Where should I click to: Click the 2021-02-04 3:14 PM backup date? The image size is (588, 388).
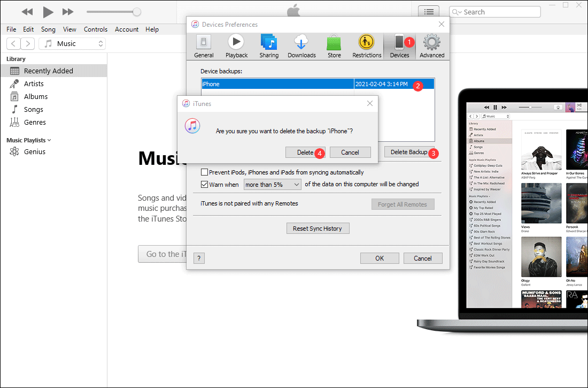point(381,84)
